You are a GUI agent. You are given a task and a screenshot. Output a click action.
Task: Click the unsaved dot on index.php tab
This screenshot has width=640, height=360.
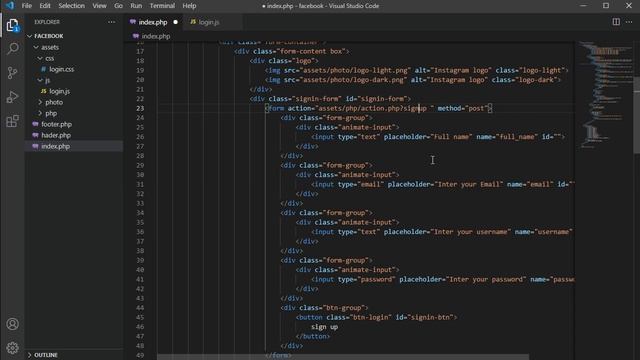pos(176,22)
